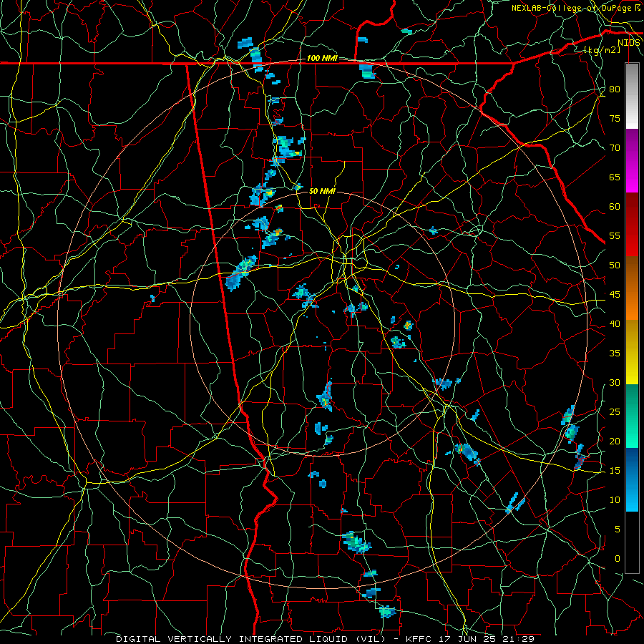Click the legend value 0

tap(618, 559)
